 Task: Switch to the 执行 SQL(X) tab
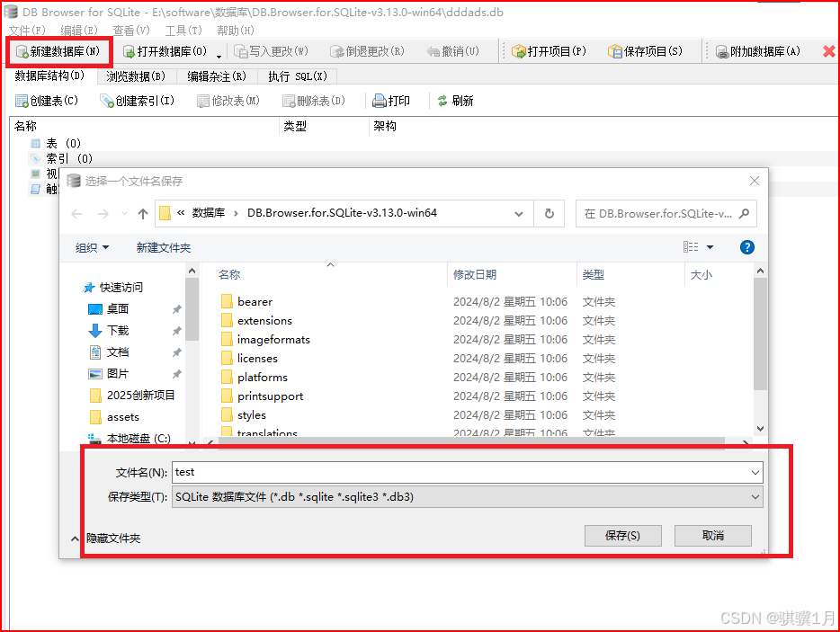(x=298, y=76)
